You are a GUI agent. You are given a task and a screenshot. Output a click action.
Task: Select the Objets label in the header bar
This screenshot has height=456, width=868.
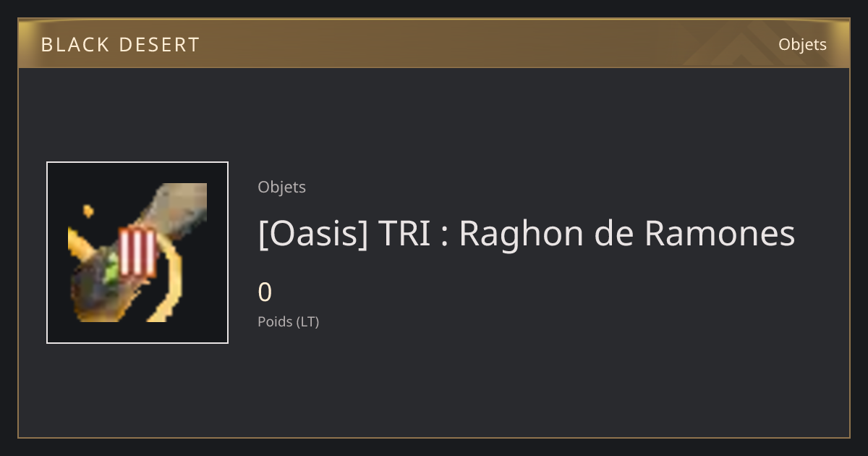click(x=802, y=44)
